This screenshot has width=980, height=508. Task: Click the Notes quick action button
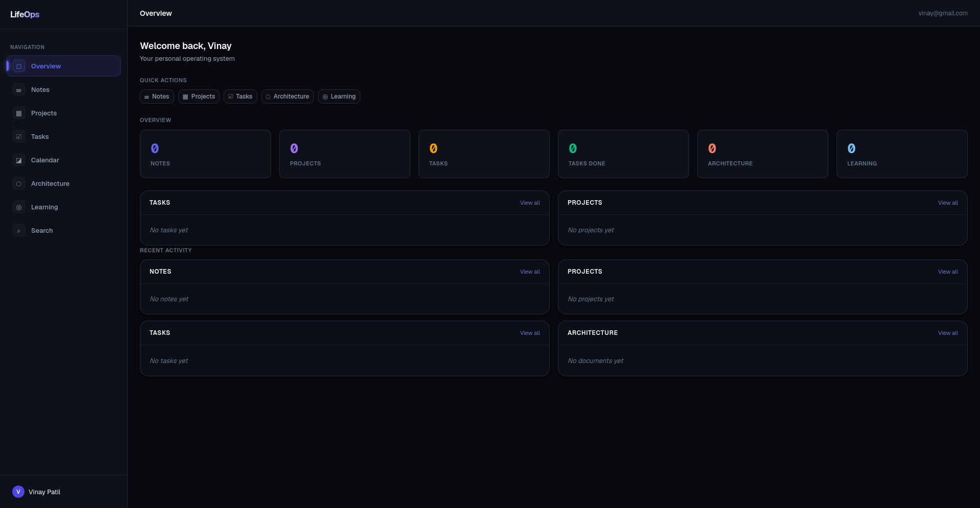coord(157,96)
